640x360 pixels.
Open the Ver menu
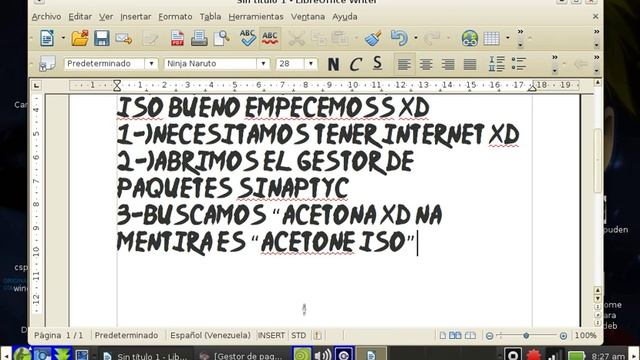click(106, 17)
